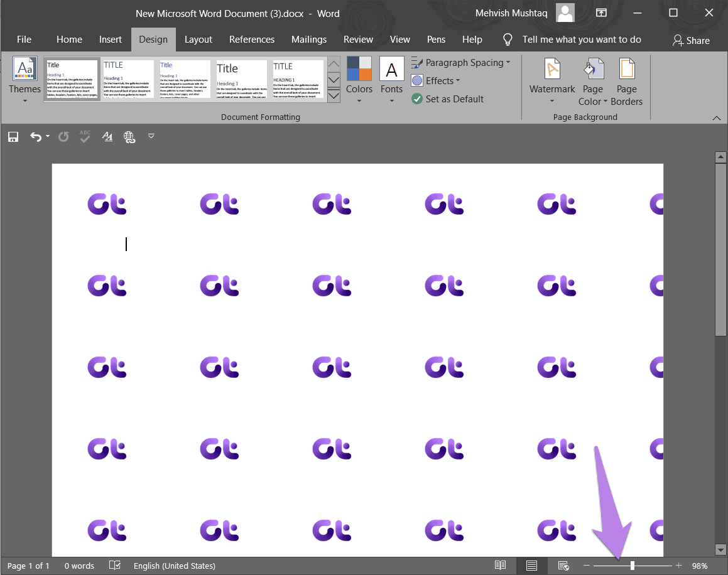Open the References tab
The image size is (728, 575).
point(252,40)
